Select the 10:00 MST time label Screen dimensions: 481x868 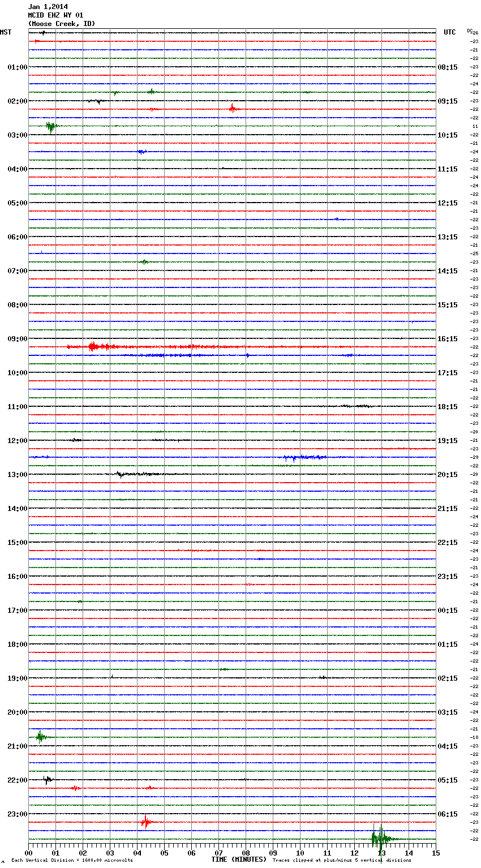tap(18, 373)
